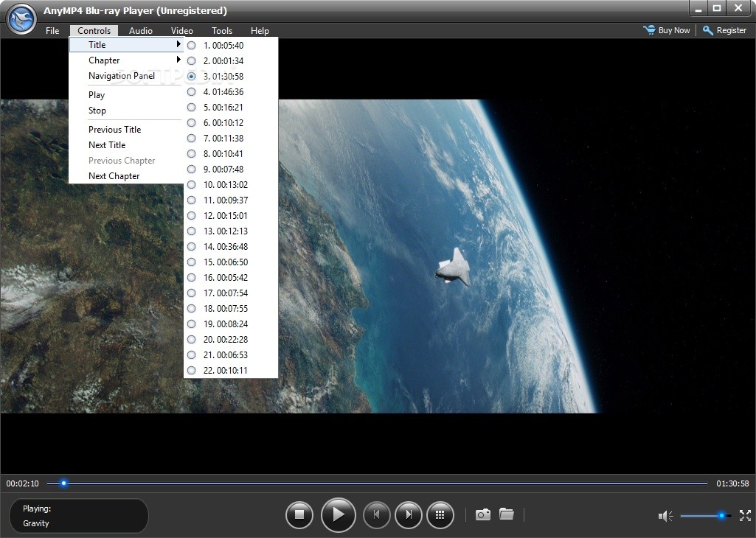Click the space shuttle in the video
The height and width of the screenshot is (538, 756).
pyautogui.click(x=453, y=268)
